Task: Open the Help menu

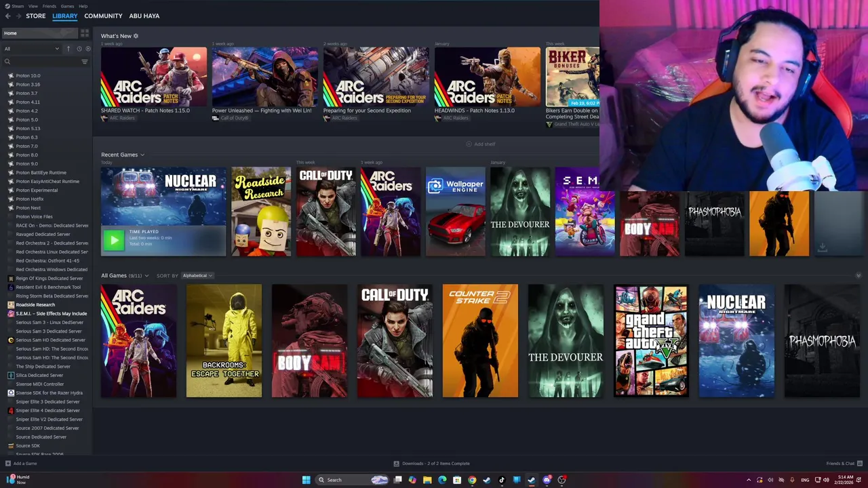Action: click(83, 6)
